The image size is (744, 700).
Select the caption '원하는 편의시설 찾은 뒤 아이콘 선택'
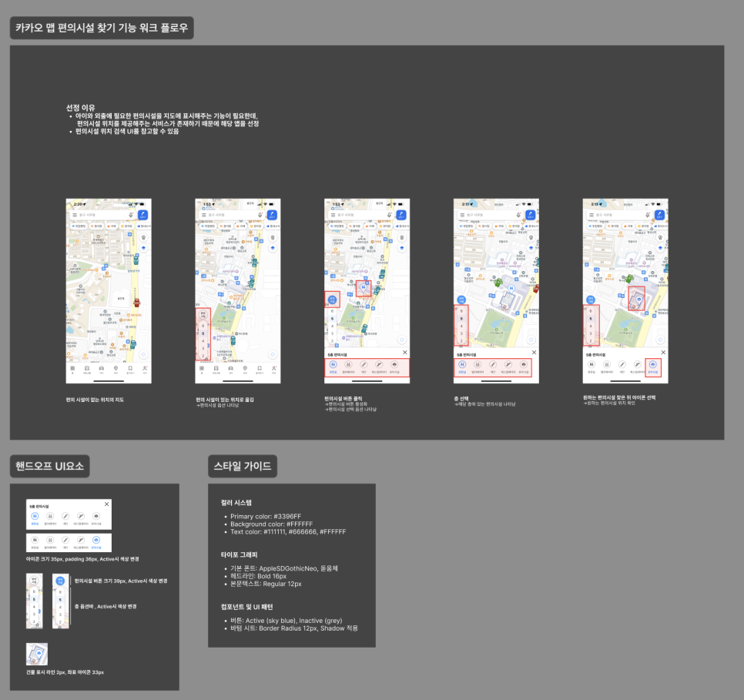click(619, 397)
